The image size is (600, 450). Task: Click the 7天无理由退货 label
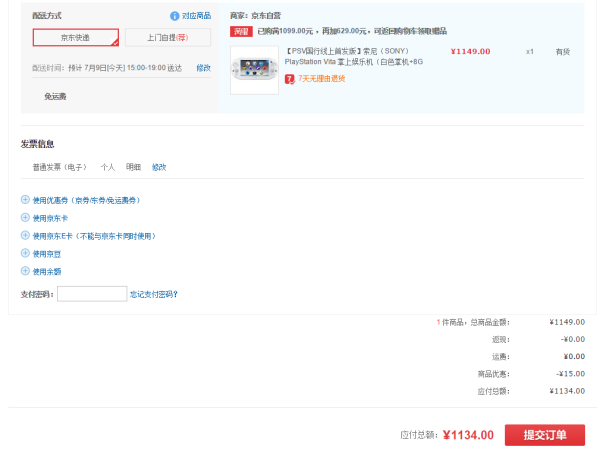point(321,79)
